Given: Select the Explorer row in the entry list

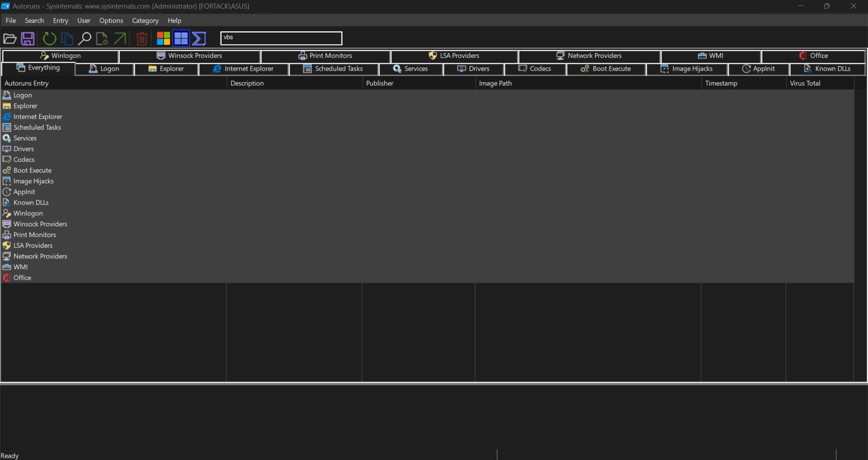Looking at the screenshot, I should (x=427, y=106).
